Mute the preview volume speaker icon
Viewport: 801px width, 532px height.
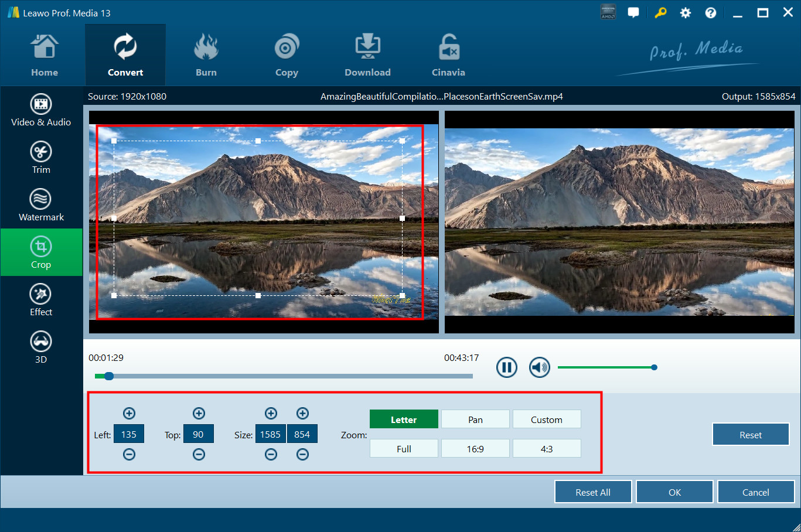(x=539, y=367)
